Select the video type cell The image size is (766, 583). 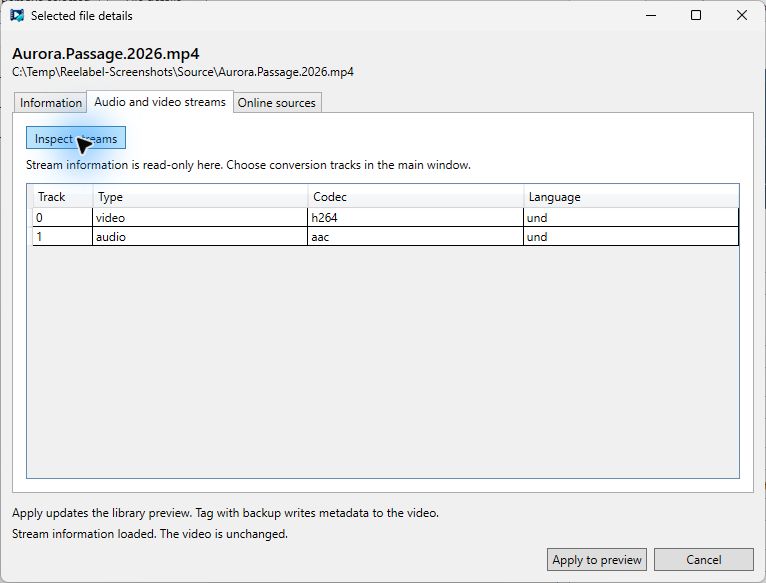click(200, 217)
